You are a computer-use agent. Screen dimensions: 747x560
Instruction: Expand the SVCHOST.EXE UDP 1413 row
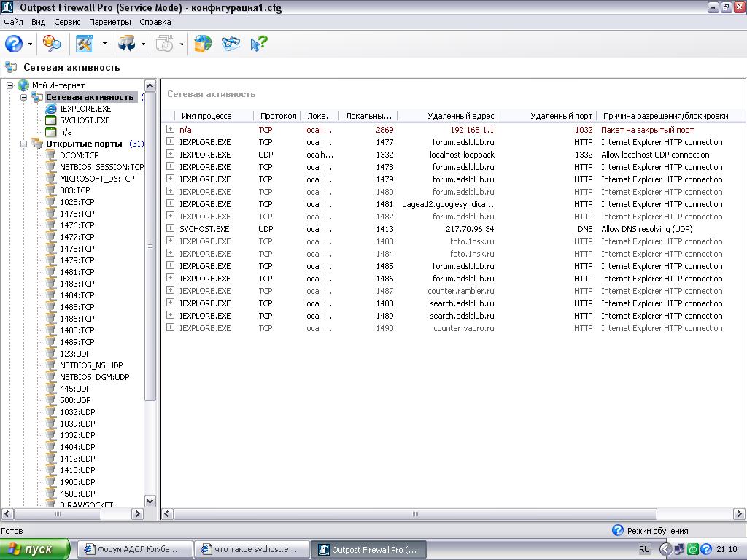click(x=170, y=228)
